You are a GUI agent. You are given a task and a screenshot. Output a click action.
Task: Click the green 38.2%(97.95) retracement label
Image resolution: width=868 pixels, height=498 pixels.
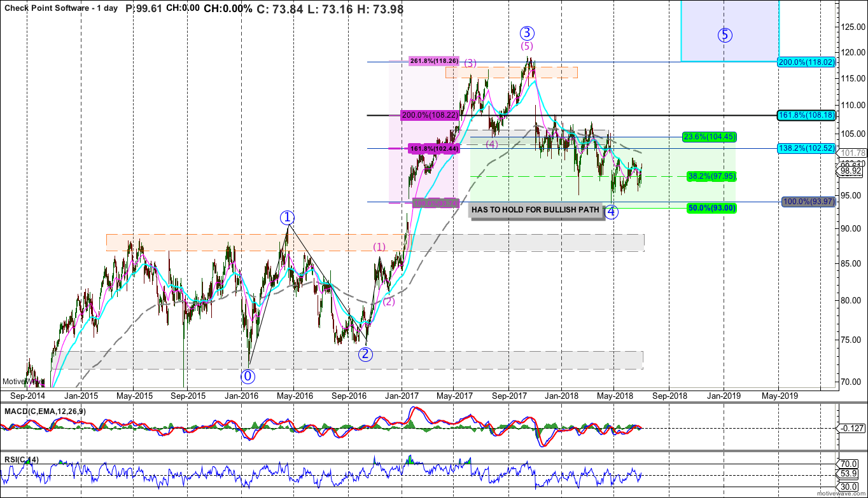[x=711, y=176]
